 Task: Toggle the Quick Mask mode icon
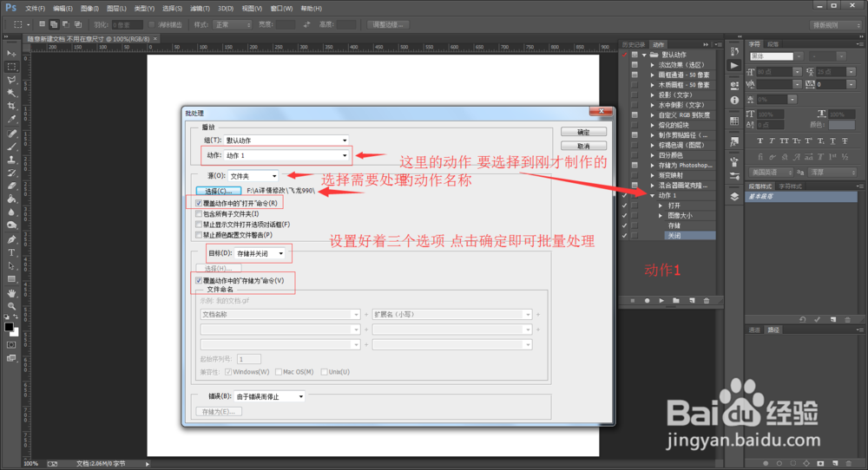[11, 344]
